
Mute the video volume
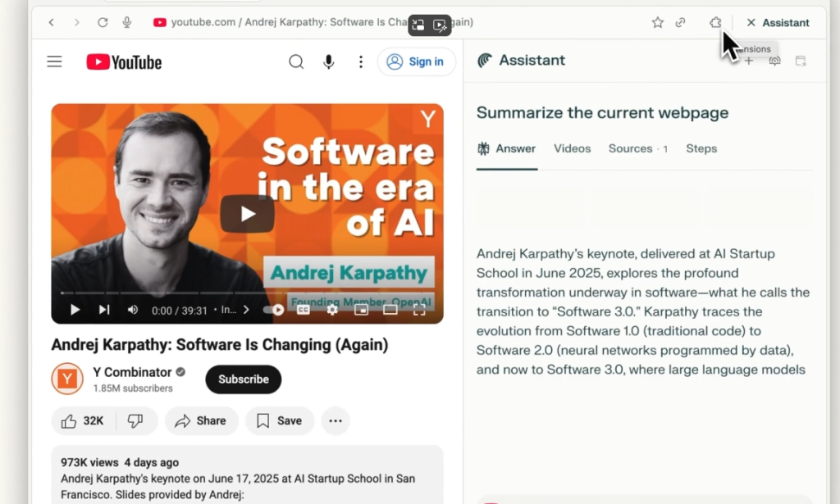[133, 310]
